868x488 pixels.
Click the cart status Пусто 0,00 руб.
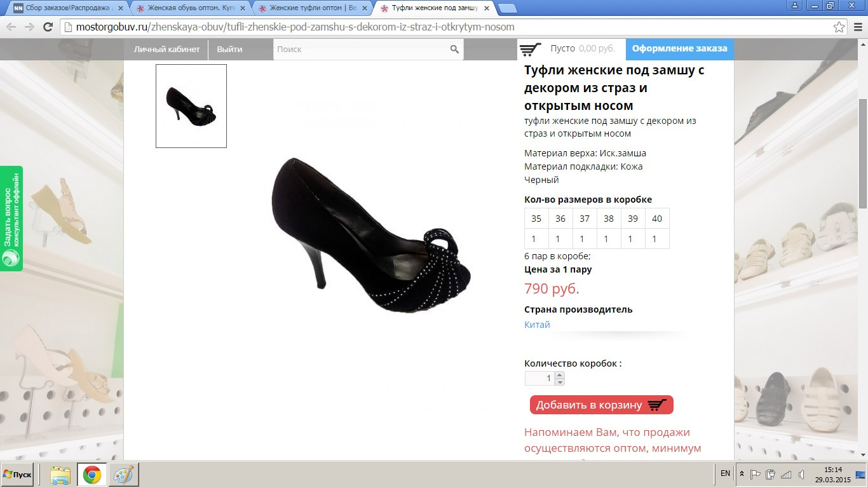pos(583,48)
